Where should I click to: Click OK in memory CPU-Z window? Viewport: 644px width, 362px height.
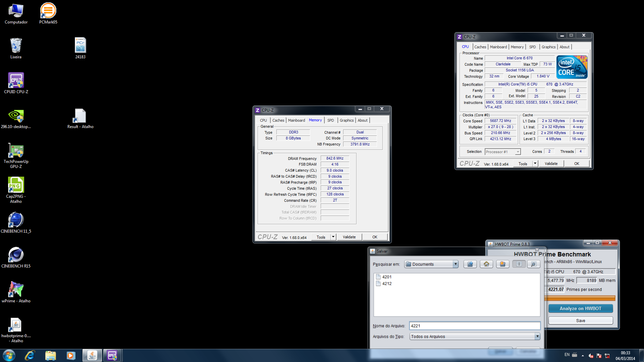click(375, 237)
